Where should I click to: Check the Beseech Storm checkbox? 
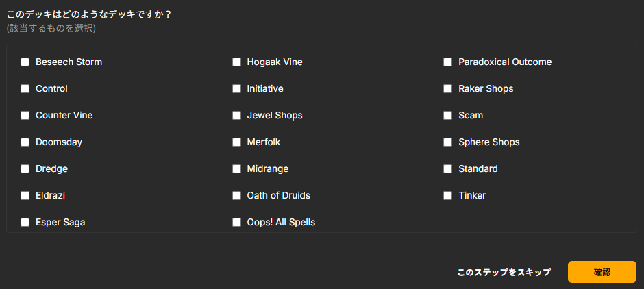point(25,62)
